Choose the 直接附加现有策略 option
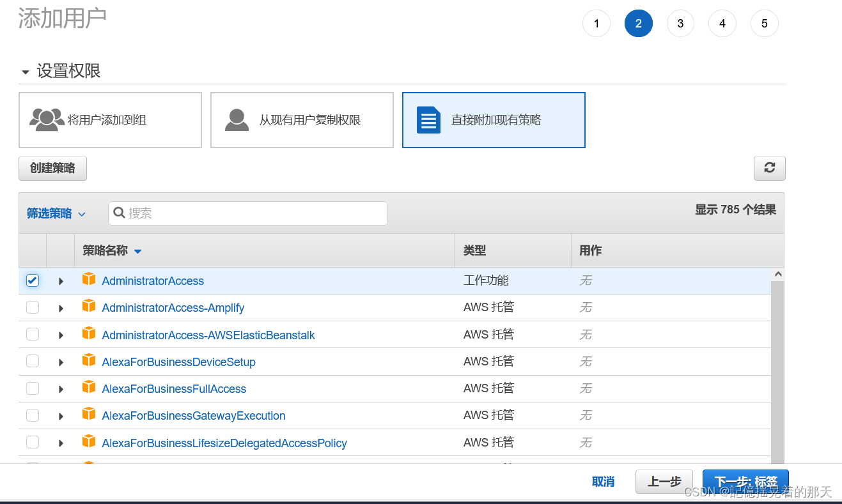Screen dimensions: 842x504 pyautogui.click(x=494, y=120)
